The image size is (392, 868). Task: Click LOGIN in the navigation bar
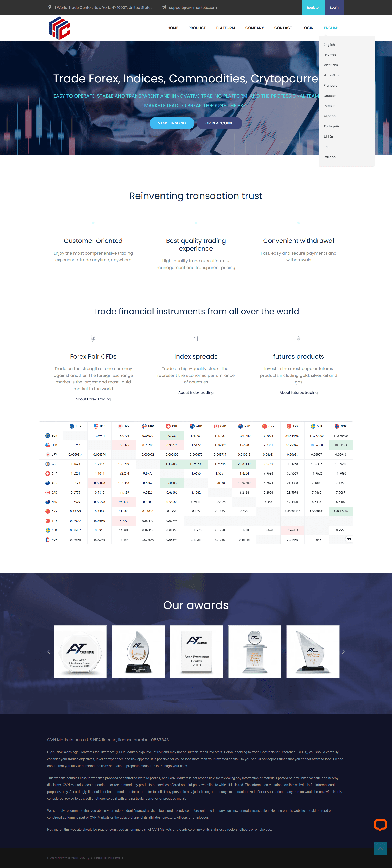tap(308, 28)
